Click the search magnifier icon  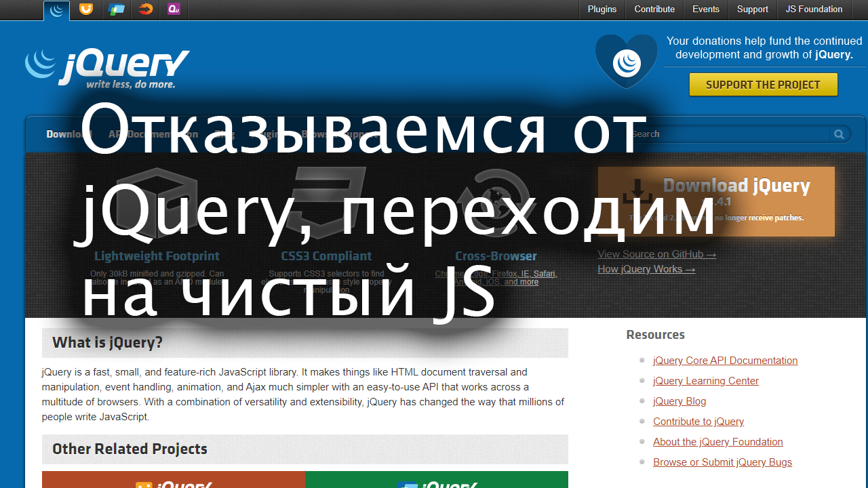pos(839,134)
